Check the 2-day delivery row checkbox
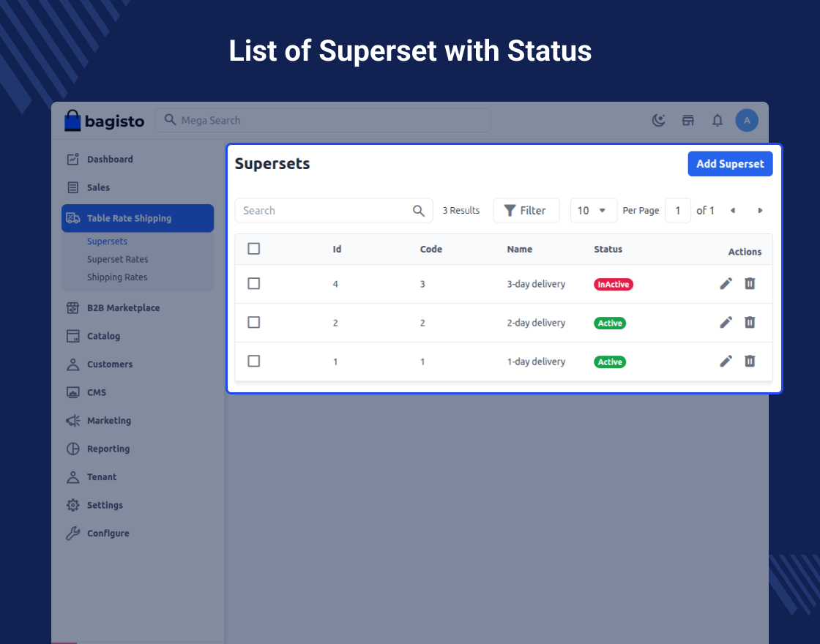Viewport: 820px width, 644px height. coord(253,323)
